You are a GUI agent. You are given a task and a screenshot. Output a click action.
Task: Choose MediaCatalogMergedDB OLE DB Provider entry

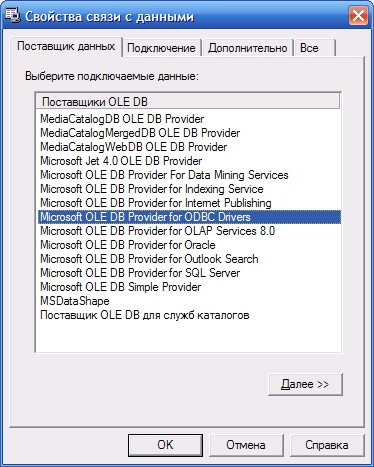coord(140,133)
